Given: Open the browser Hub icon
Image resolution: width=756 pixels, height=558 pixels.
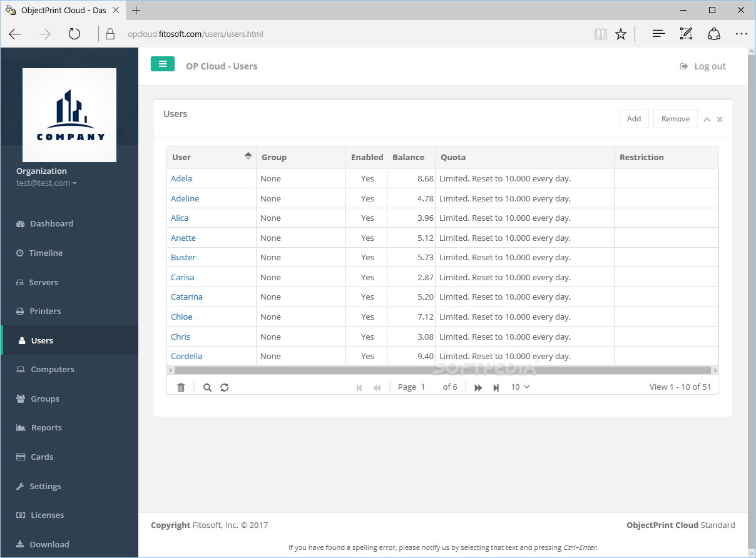Looking at the screenshot, I should [x=658, y=34].
